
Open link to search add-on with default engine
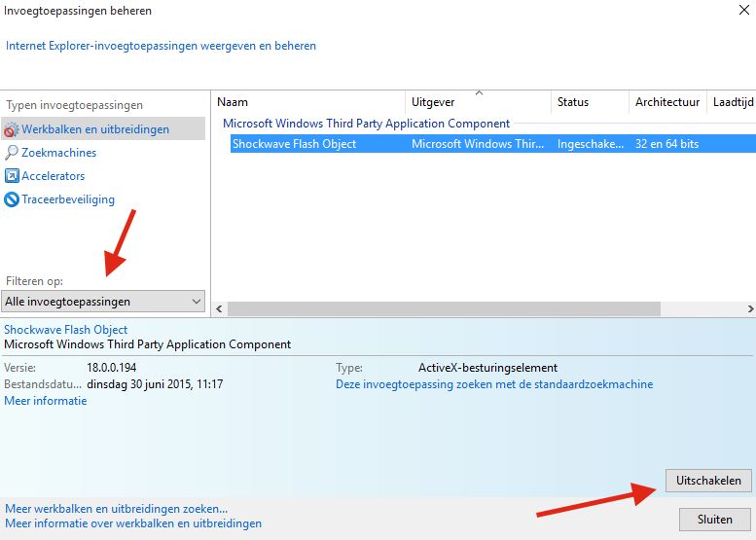click(x=494, y=384)
